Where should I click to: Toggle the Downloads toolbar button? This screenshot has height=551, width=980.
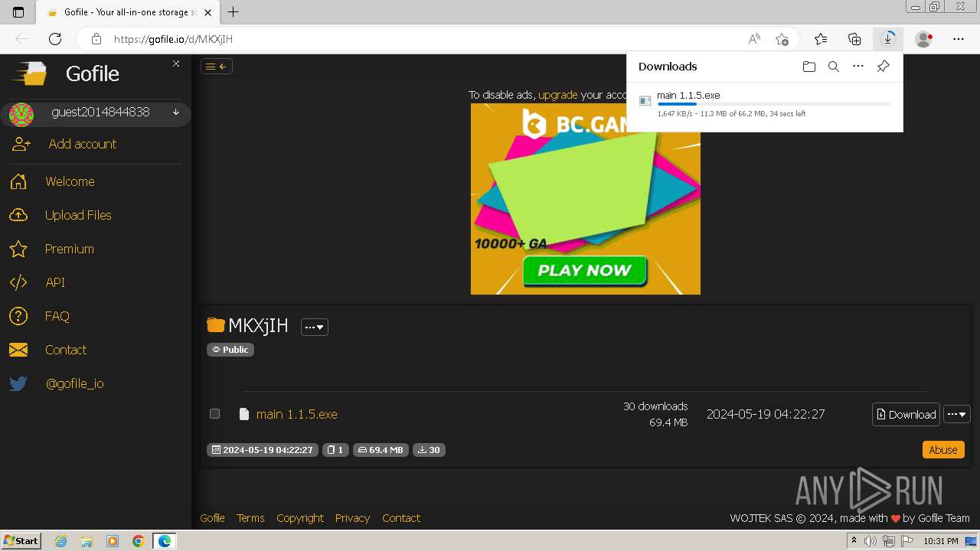888,39
